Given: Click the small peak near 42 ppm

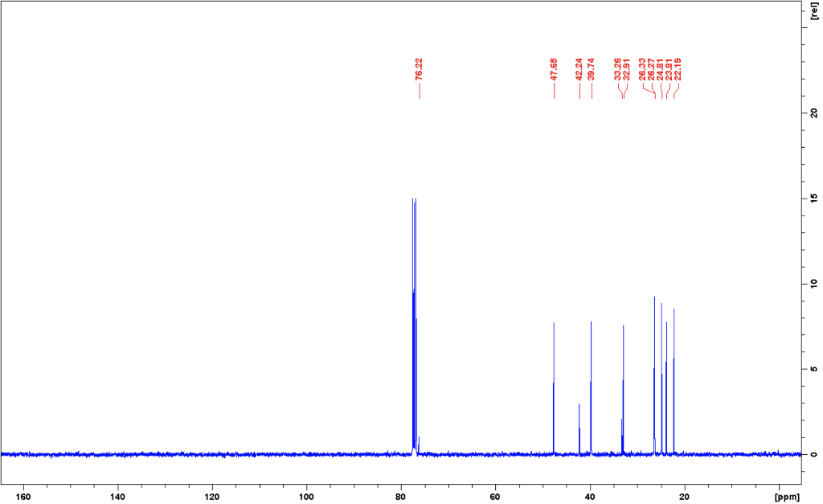Looking at the screenshot, I should [x=579, y=418].
